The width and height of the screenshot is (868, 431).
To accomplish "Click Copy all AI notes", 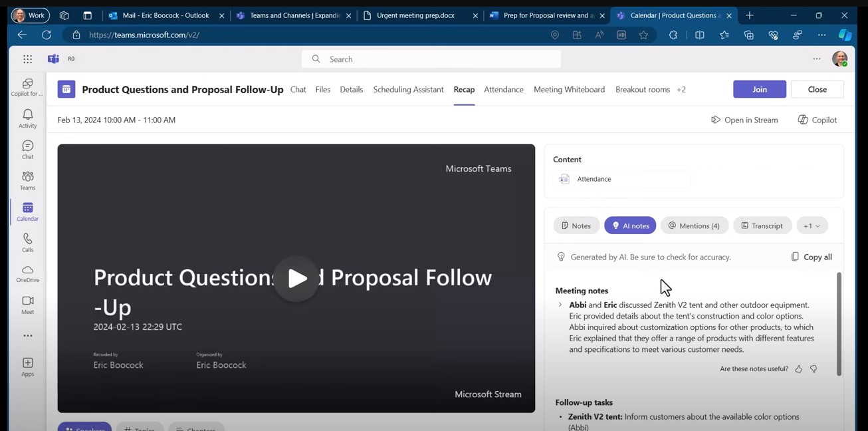I will (811, 257).
